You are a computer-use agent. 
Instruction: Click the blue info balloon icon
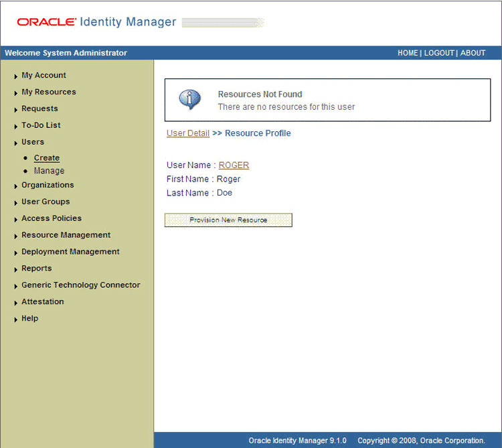[x=189, y=99]
